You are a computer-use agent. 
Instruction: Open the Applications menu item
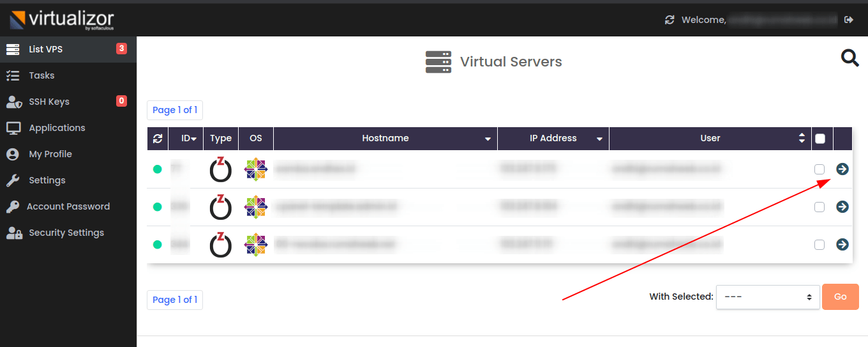point(68,128)
